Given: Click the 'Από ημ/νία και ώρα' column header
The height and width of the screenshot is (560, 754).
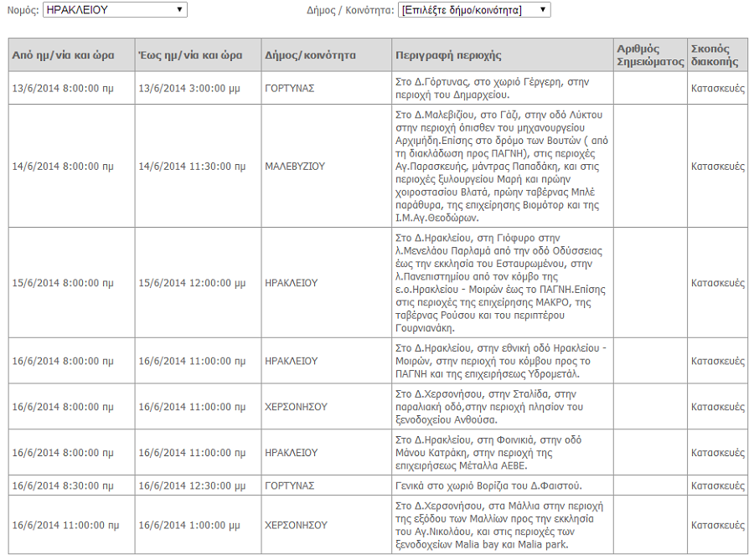Looking at the screenshot, I should tap(63, 55).
